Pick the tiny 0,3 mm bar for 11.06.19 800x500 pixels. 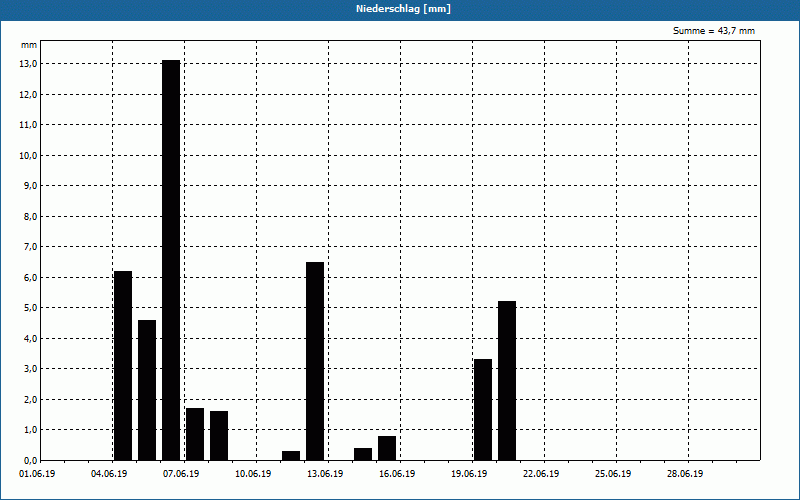point(291,456)
